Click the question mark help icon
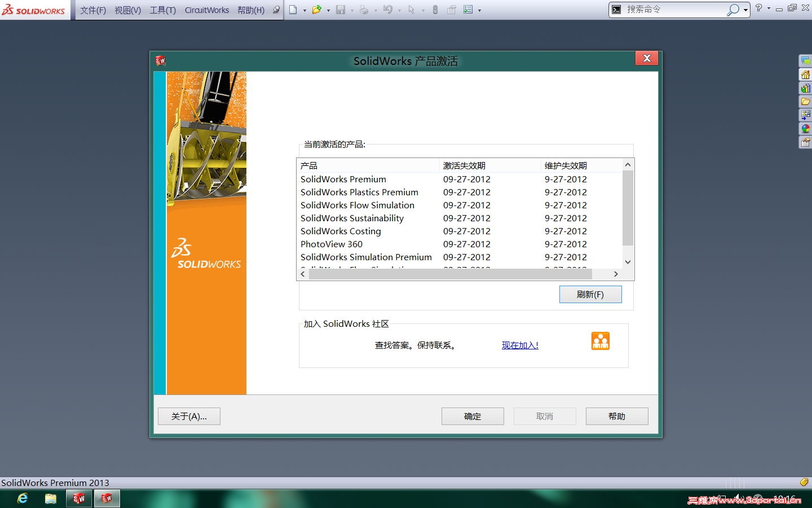This screenshot has width=812, height=508. click(x=759, y=8)
